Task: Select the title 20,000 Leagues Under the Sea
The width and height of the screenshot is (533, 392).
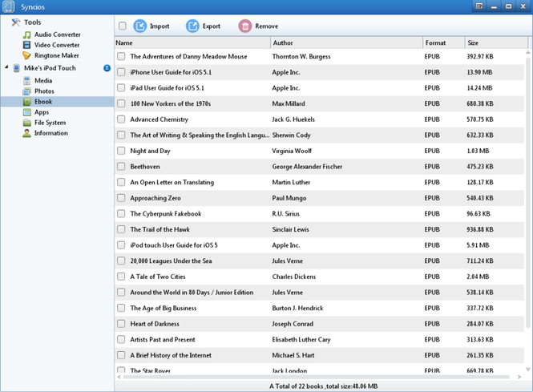Action: point(171,261)
